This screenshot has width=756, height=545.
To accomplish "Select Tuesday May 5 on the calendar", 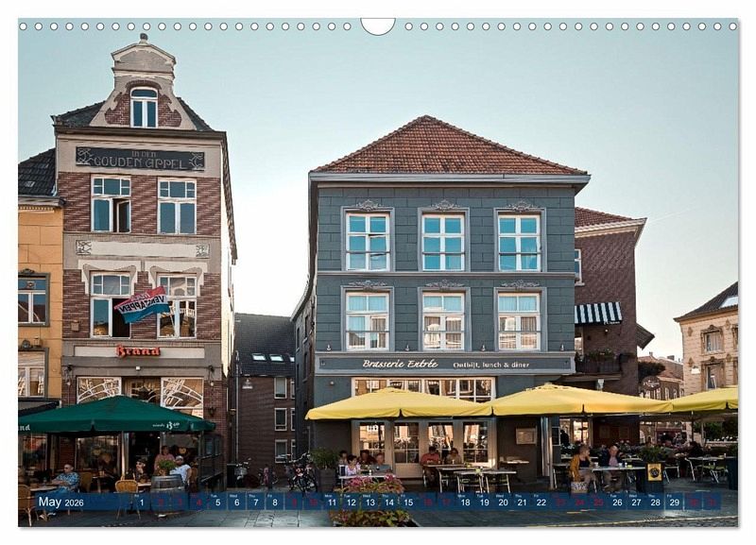I will [216, 502].
